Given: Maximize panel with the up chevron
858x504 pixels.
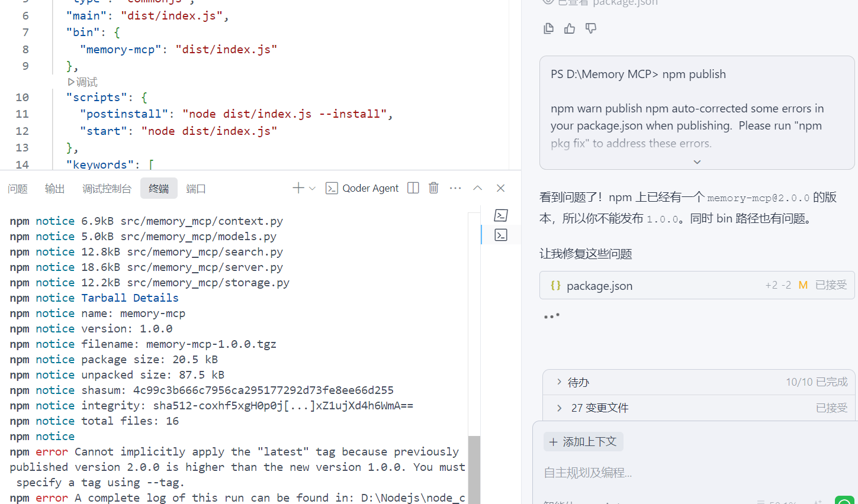Looking at the screenshot, I should pyautogui.click(x=478, y=188).
